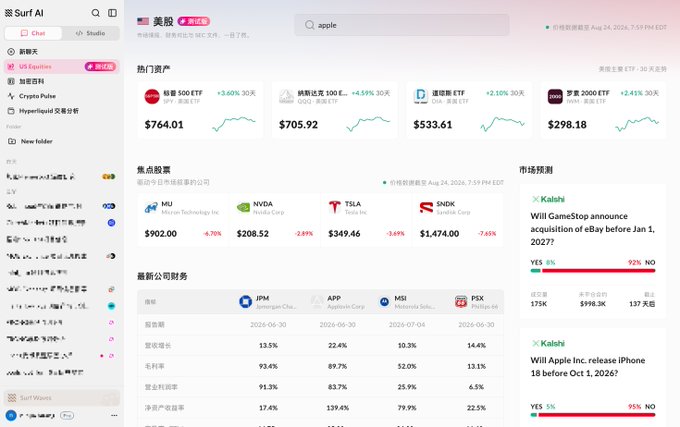Viewport: 680px width, 427px height.
Task: Click the $298.18 price
Action: [x=567, y=124]
